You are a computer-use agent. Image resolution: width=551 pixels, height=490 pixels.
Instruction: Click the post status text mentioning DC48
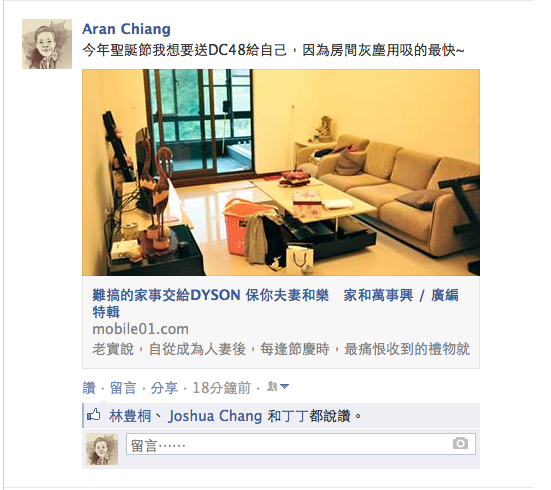point(273,50)
